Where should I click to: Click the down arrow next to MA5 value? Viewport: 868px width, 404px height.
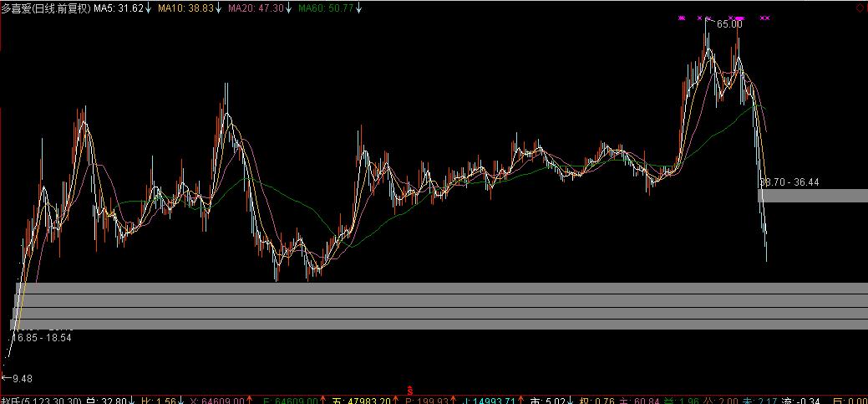click(150, 8)
